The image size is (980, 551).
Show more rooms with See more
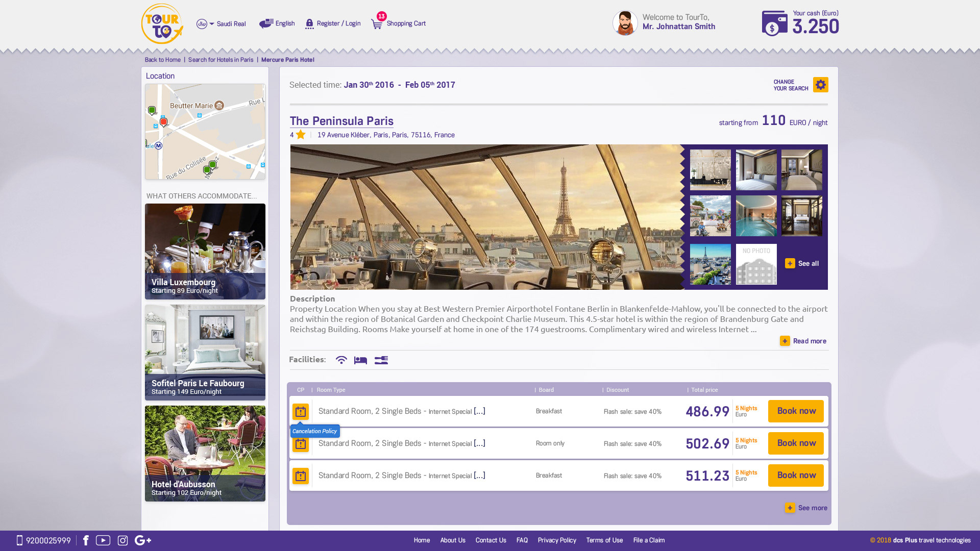click(806, 508)
